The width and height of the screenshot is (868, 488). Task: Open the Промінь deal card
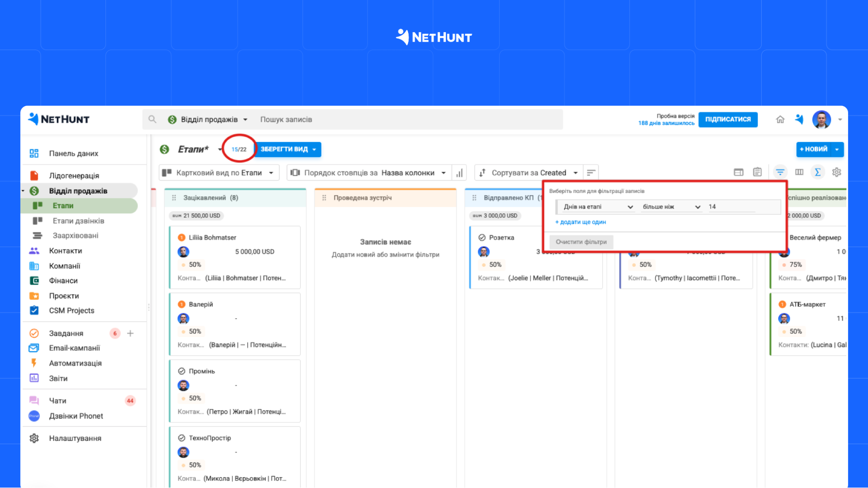point(235,391)
